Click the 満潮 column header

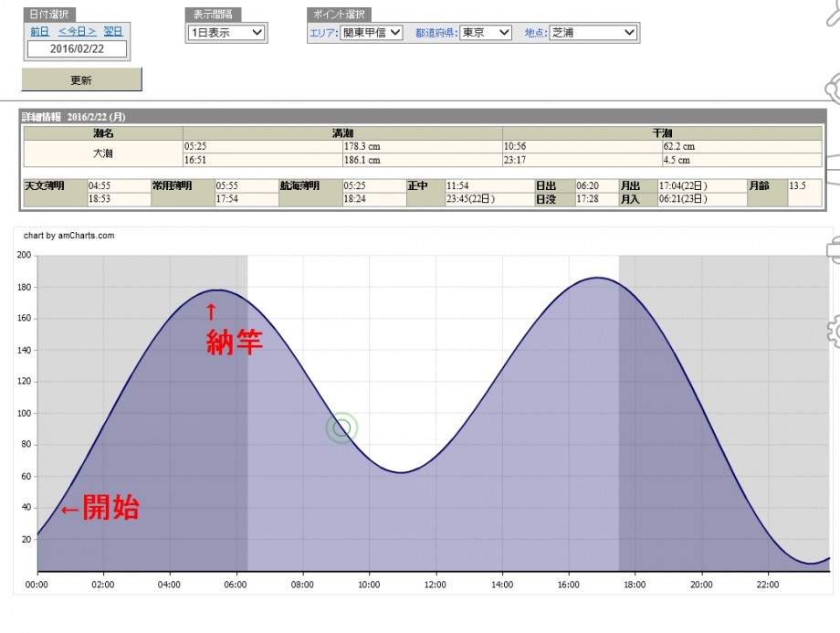[x=342, y=133]
